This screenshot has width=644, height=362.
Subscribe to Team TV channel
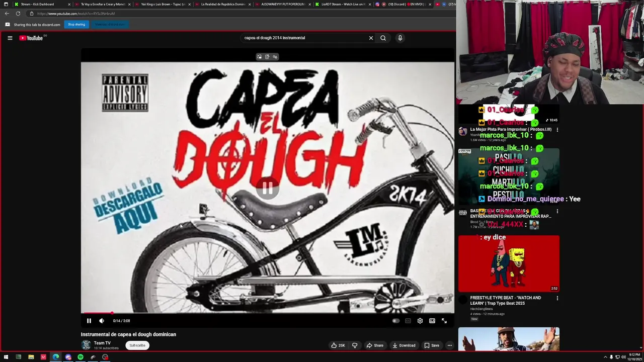(137, 345)
